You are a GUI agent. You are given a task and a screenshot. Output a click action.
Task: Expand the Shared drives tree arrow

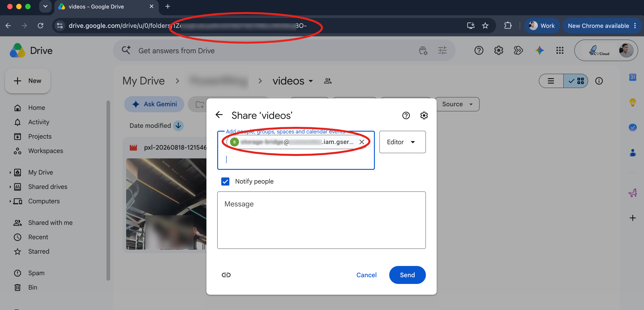(10, 187)
